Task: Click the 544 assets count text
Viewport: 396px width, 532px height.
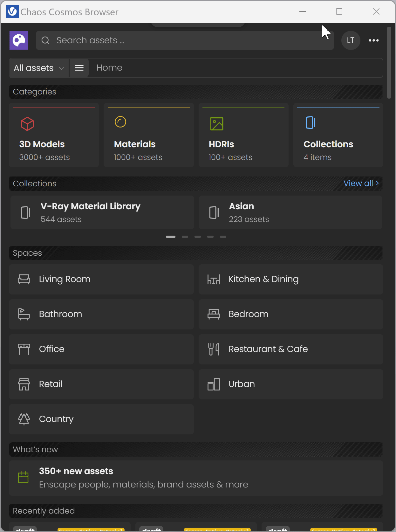Action: coord(61,219)
